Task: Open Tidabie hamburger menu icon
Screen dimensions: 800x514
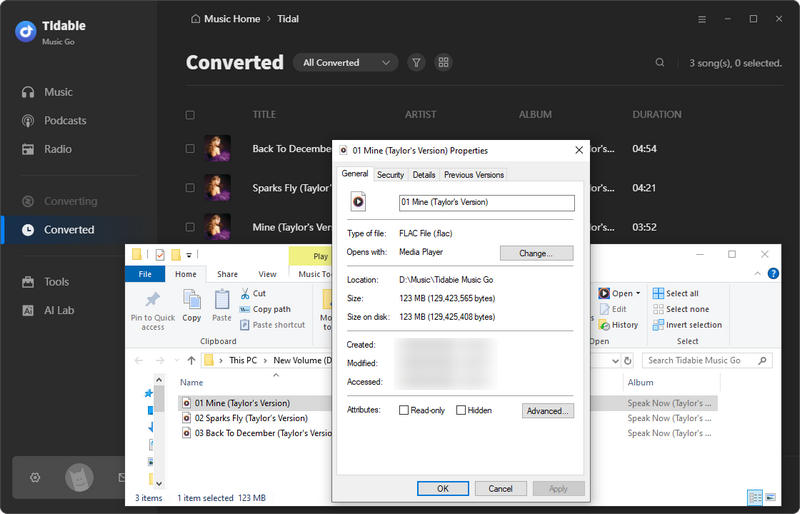Action: pyautogui.click(x=702, y=19)
